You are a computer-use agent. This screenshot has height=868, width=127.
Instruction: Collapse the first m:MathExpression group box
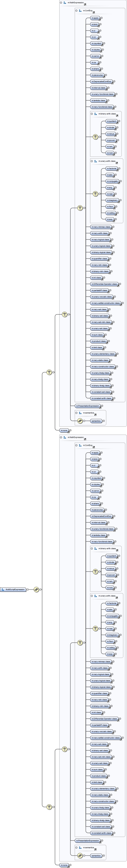(61, 2)
